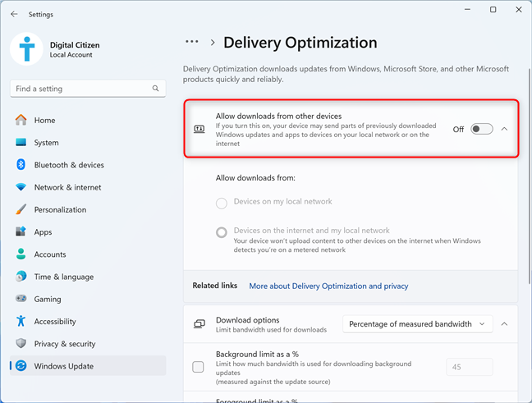532x403 pixels.
Task: Collapse the Download options section chevron
Action: pos(504,324)
